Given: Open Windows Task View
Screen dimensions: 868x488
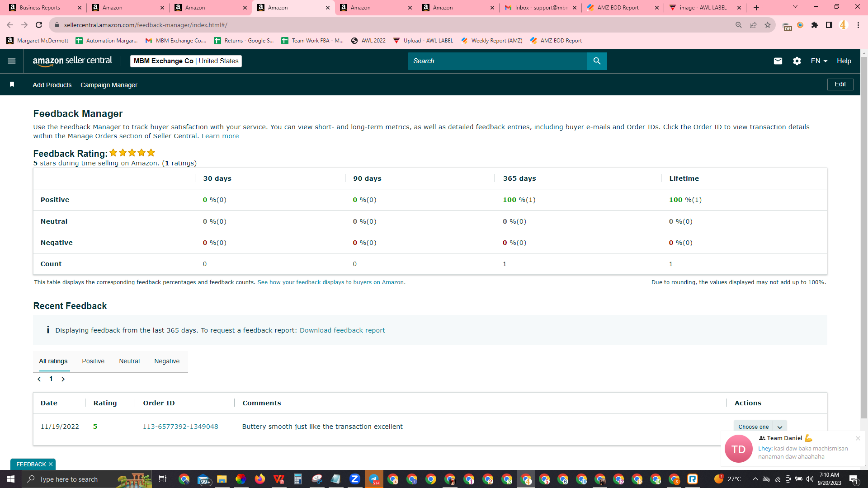Looking at the screenshot, I should coord(163,479).
